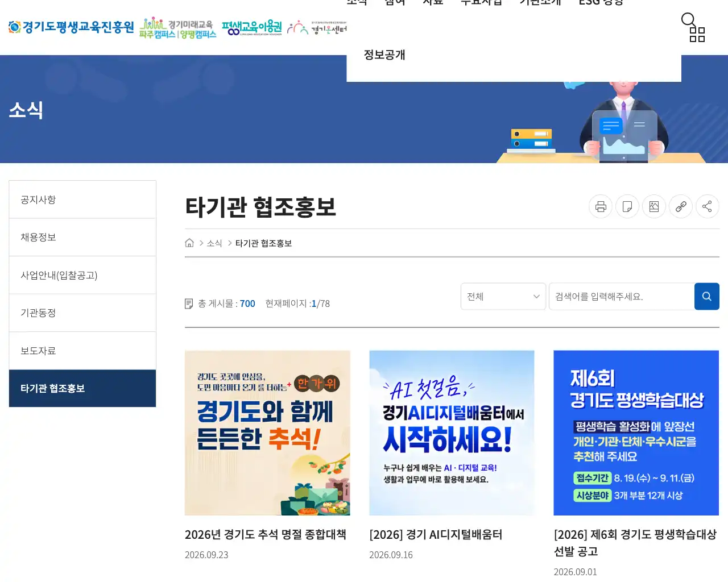
Task: Click the save-as-image icon
Action: click(x=654, y=206)
